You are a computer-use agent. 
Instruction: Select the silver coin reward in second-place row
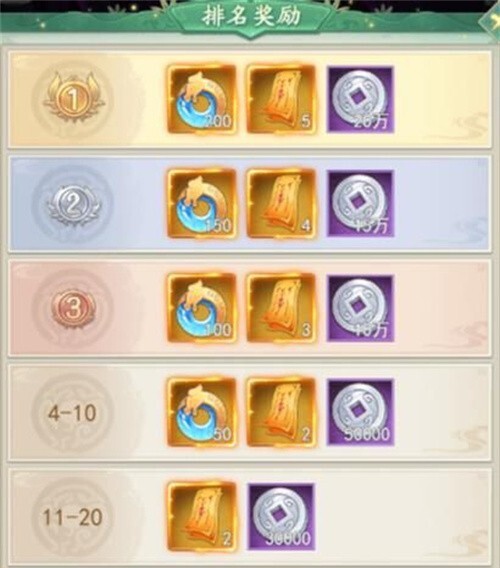361,203
